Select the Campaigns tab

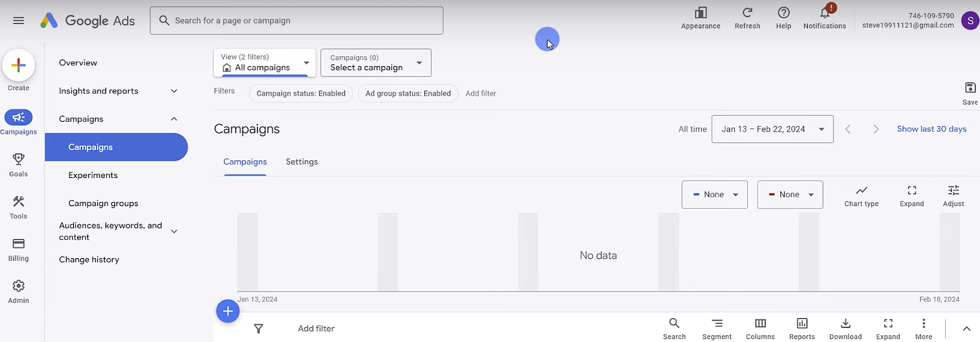pyautogui.click(x=245, y=162)
